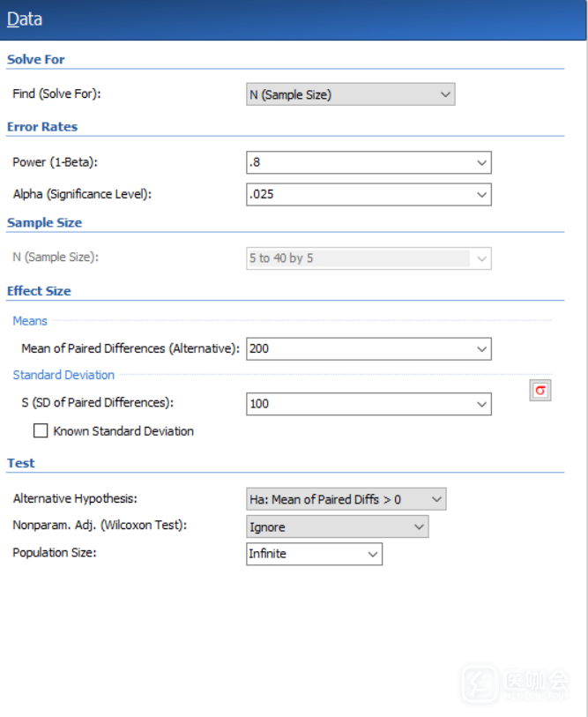
Task: Click the disabled N Sample Size field
Action: coord(357,258)
